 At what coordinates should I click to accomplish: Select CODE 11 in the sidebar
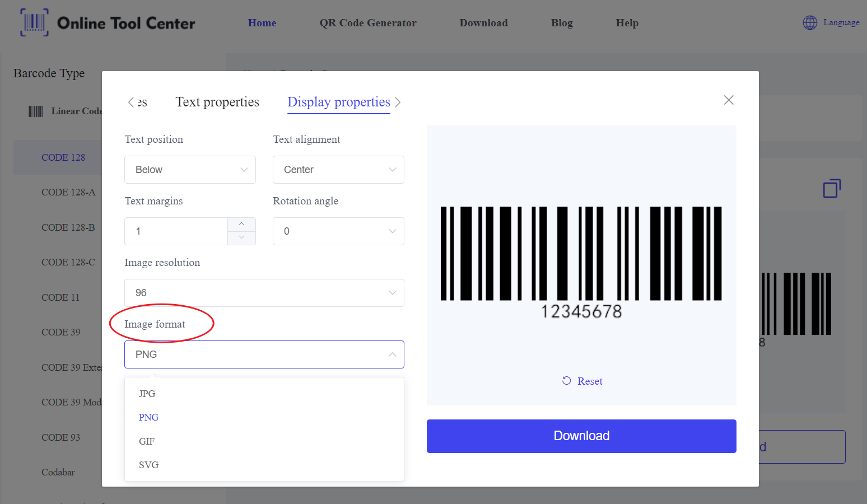point(60,297)
